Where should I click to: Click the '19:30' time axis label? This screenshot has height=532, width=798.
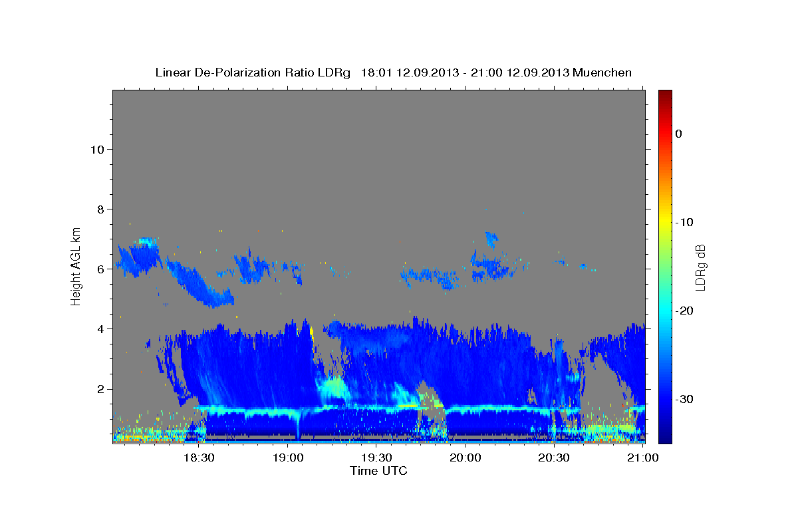376,458
